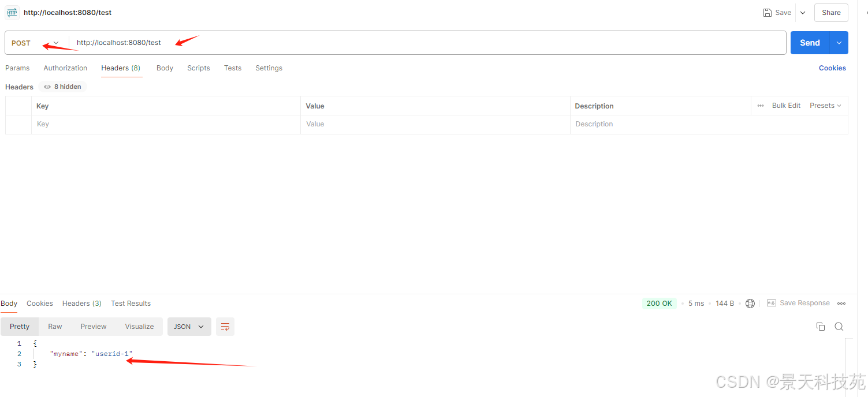Open the Cookies link
The image size is (868, 397).
pyautogui.click(x=832, y=68)
